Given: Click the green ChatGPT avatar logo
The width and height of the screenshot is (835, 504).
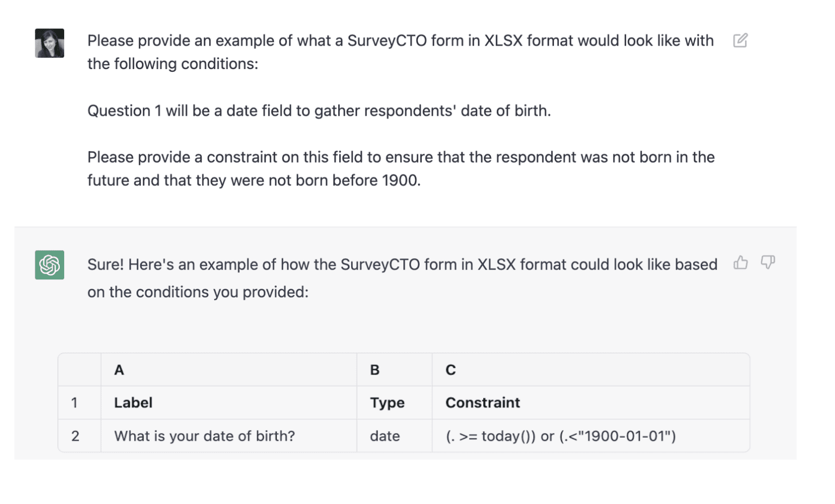Looking at the screenshot, I should coord(49,265).
